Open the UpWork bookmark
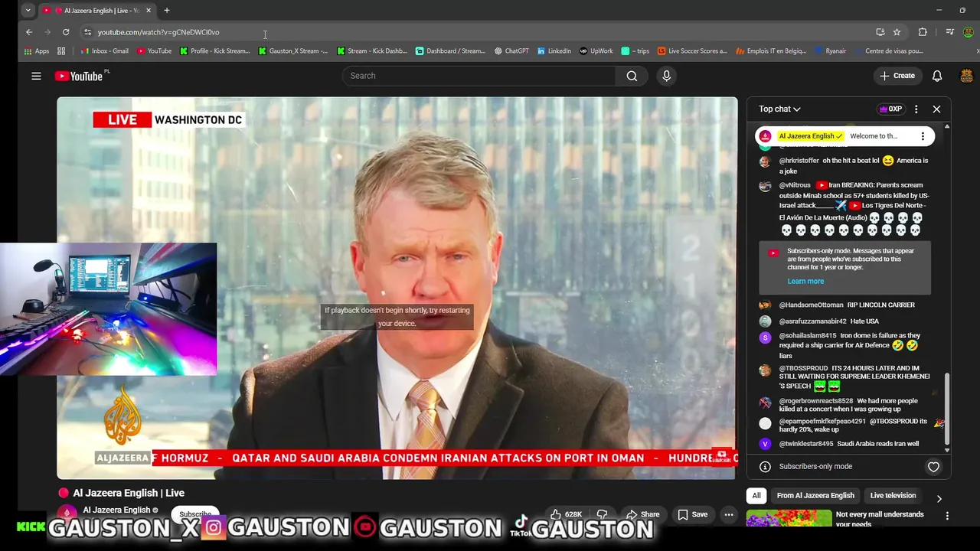The height and width of the screenshot is (551, 980). pyautogui.click(x=596, y=51)
